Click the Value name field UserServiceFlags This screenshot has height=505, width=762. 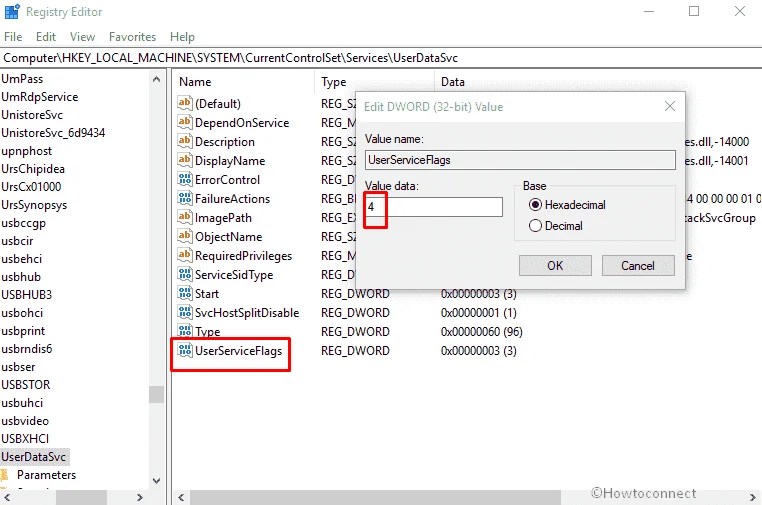click(x=520, y=160)
